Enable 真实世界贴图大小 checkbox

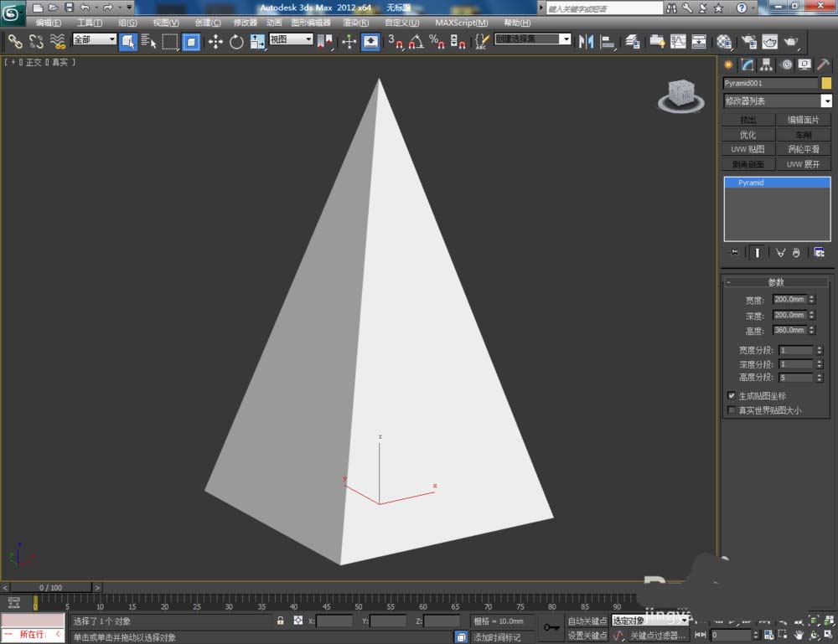[x=732, y=410]
